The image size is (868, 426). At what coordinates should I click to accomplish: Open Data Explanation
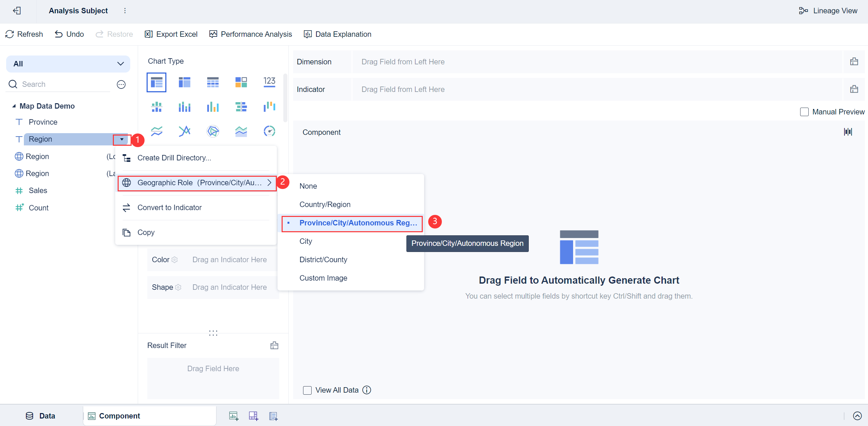(x=338, y=34)
